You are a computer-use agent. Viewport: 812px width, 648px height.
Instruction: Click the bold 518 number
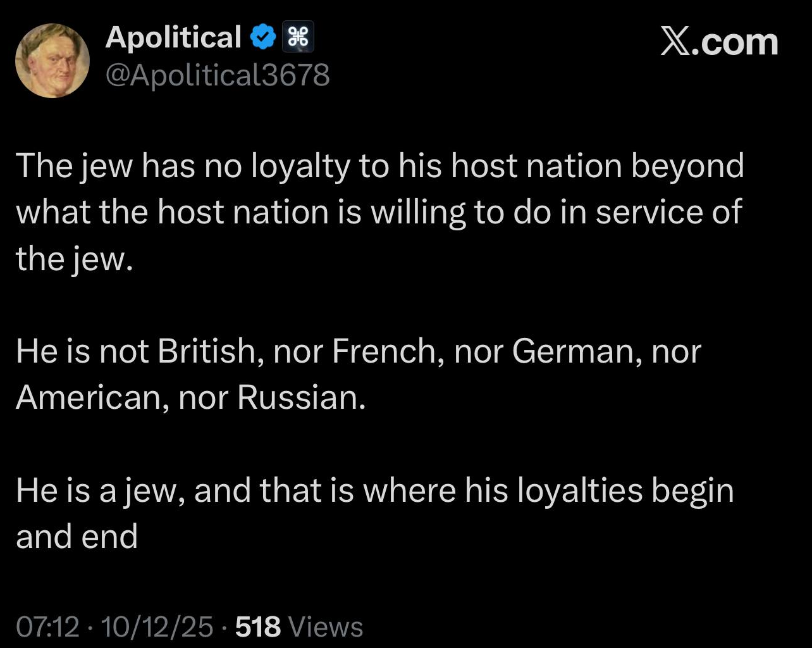point(257,626)
